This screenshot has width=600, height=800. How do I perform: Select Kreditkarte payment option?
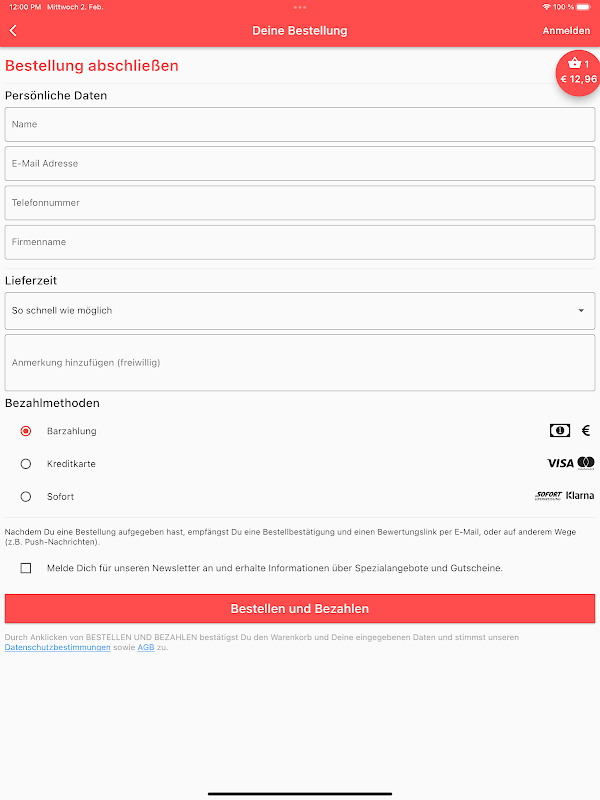[26, 464]
